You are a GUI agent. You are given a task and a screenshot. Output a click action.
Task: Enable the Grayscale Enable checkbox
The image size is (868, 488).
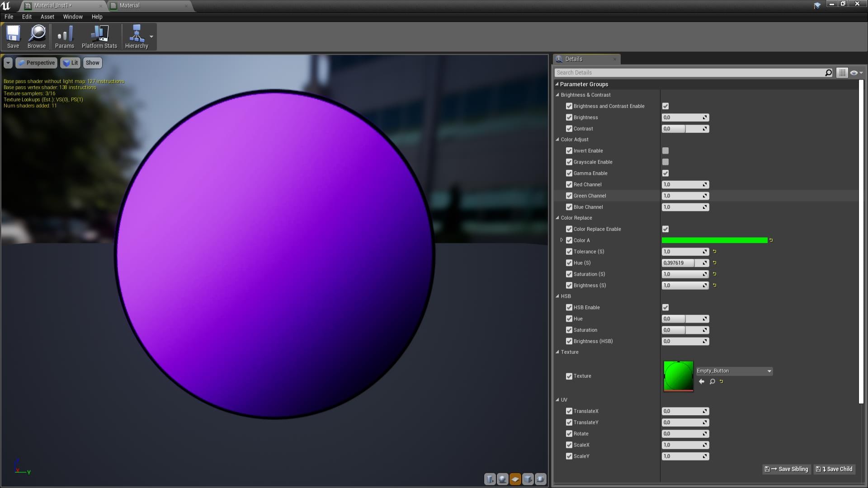pos(665,162)
